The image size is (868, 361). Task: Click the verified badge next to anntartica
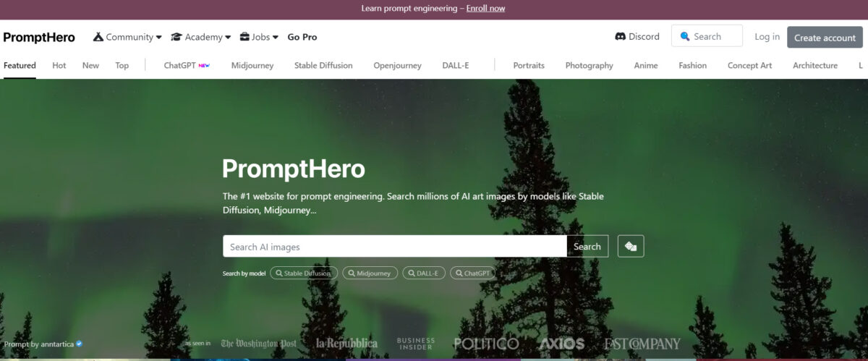(x=80, y=344)
